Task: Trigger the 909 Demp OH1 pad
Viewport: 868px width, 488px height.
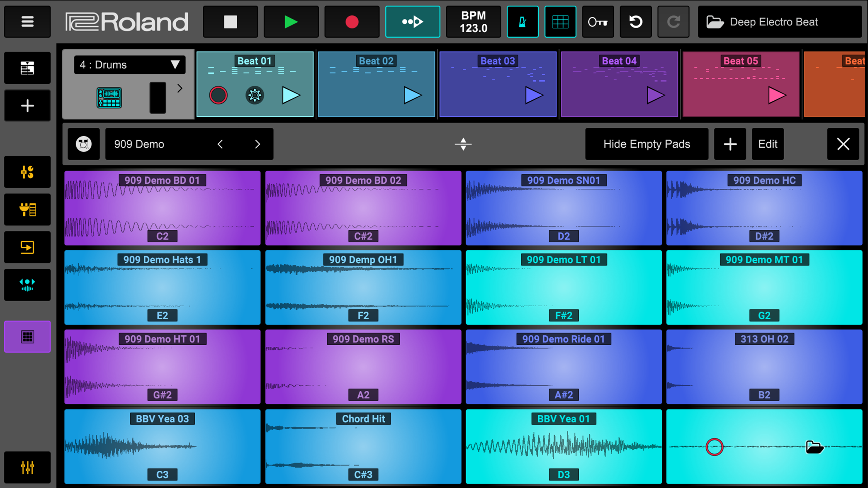Action: point(363,287)
